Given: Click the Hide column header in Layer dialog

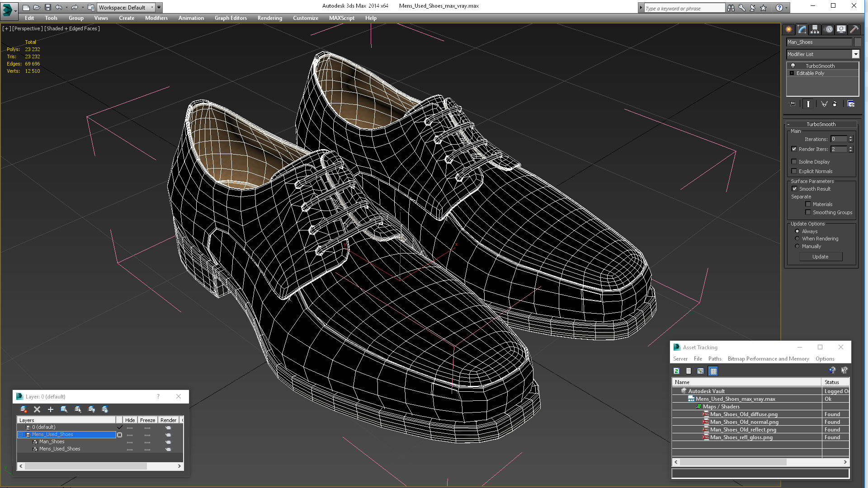Looking at the screenshot, I should point(130,420).
